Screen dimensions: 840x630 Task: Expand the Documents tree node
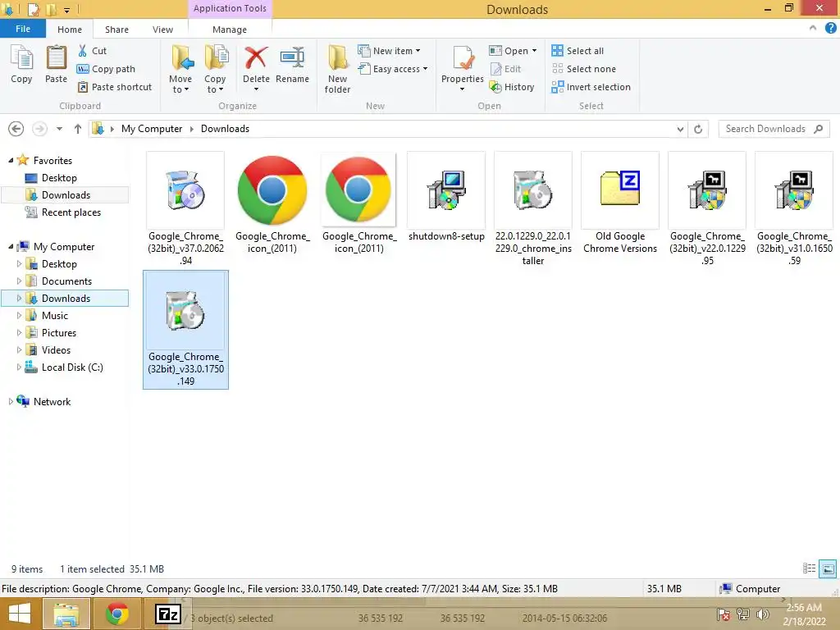click(20, 281)
